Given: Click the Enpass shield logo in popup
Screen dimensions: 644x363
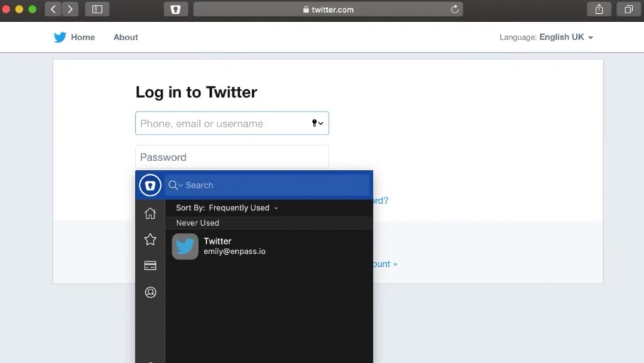Looking at the screenshot, I should 150,185.
